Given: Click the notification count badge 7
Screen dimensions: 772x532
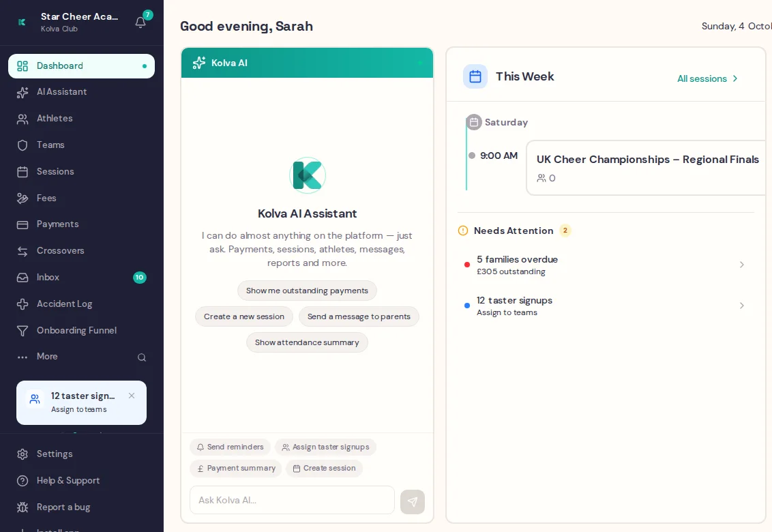Looking at the screenshot, I should [148, 15].
